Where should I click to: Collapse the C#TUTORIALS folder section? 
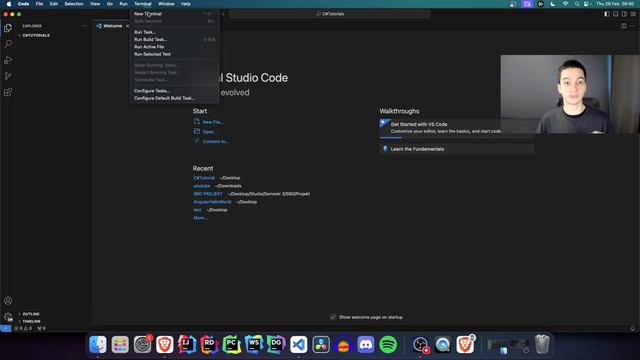tap(36, 36)
